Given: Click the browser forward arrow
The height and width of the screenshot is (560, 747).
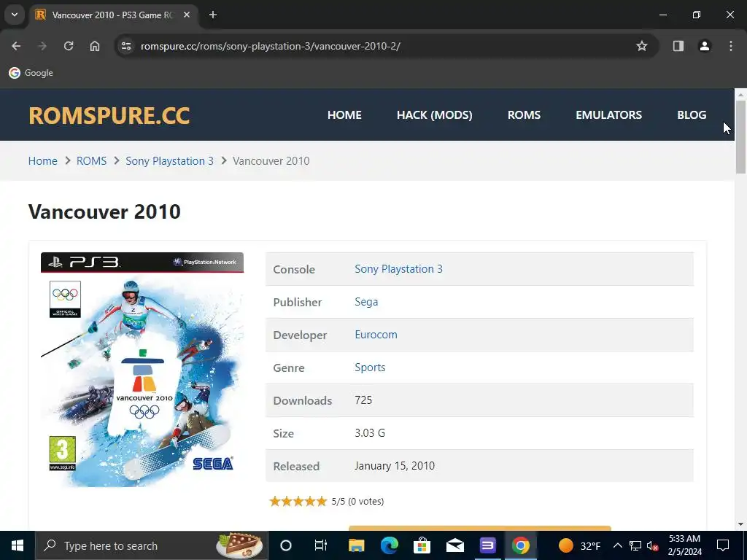Looking at the screenshot, I should 42,46.
